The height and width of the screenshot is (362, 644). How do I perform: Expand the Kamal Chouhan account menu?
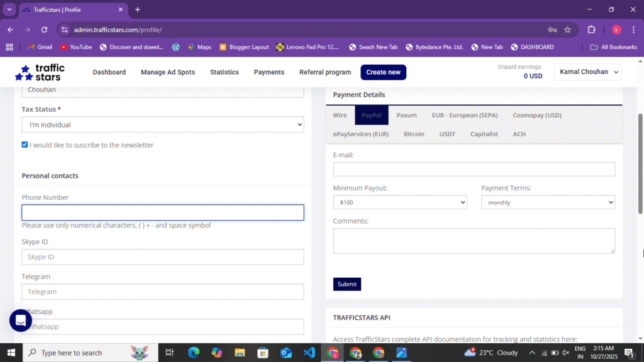(x=587, y=72)
